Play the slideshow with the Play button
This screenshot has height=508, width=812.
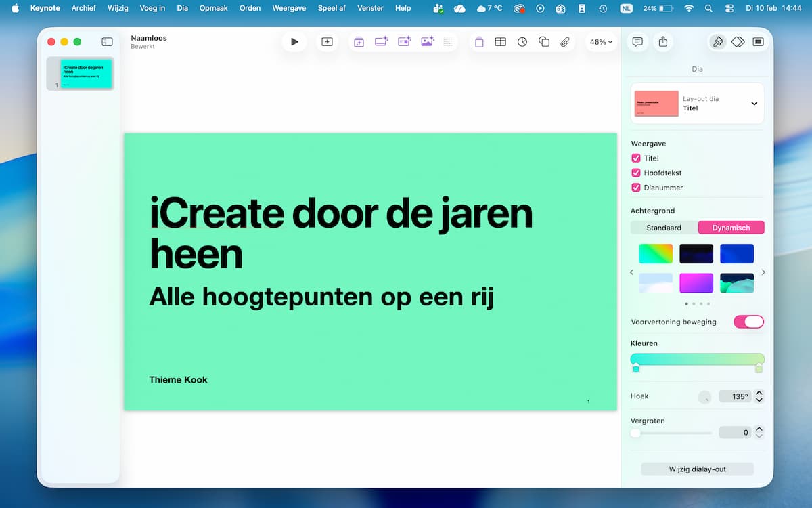click(294, 42)
